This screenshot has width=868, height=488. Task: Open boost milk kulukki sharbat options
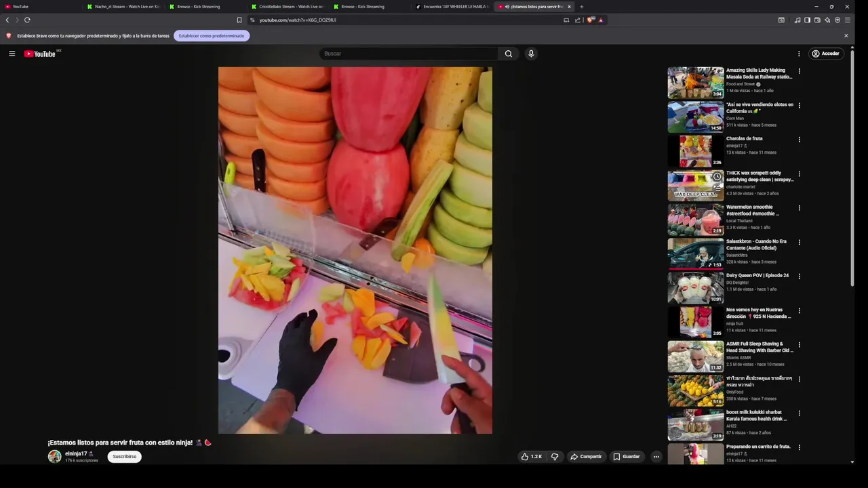(x=799, y=413)
